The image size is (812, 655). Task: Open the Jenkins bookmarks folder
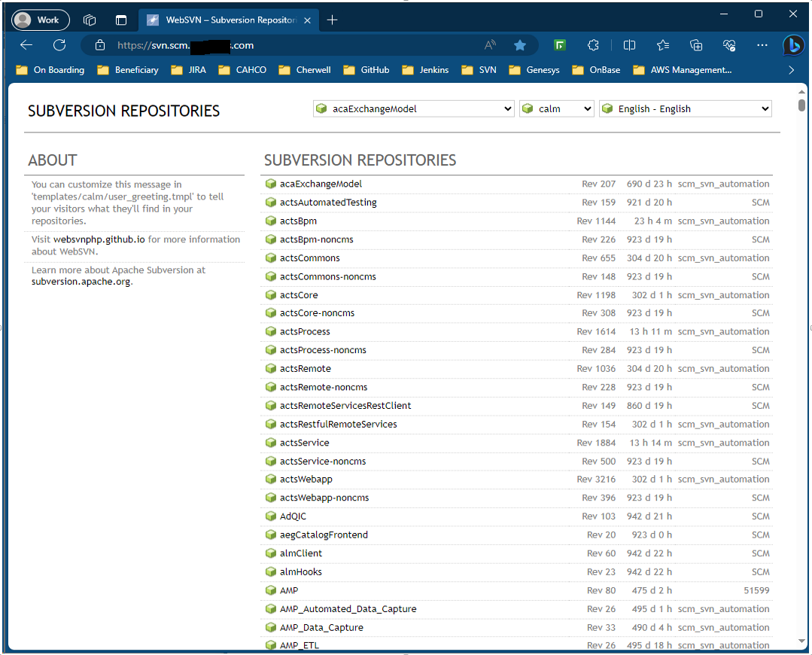click(x=426, y=70)
